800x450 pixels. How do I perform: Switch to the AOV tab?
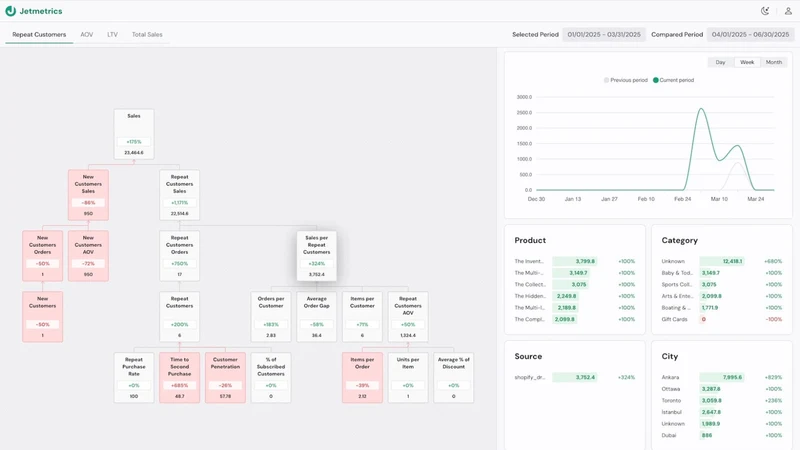87,35
